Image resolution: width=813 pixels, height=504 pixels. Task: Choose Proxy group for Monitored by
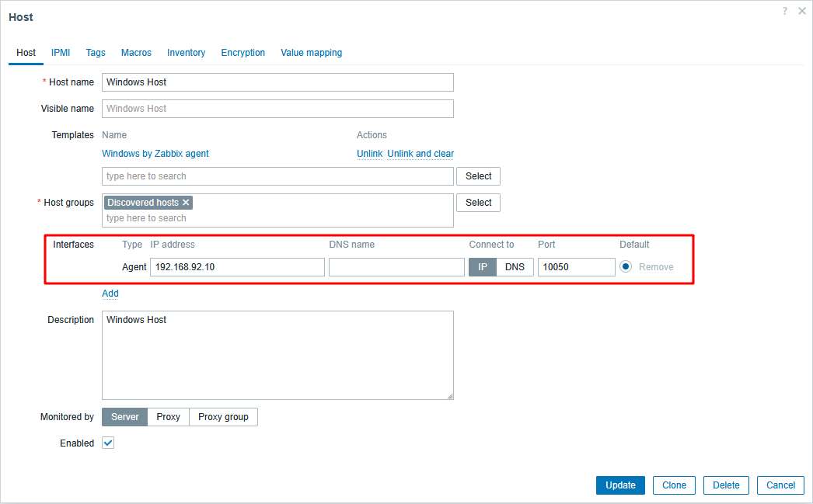[223, 417]
